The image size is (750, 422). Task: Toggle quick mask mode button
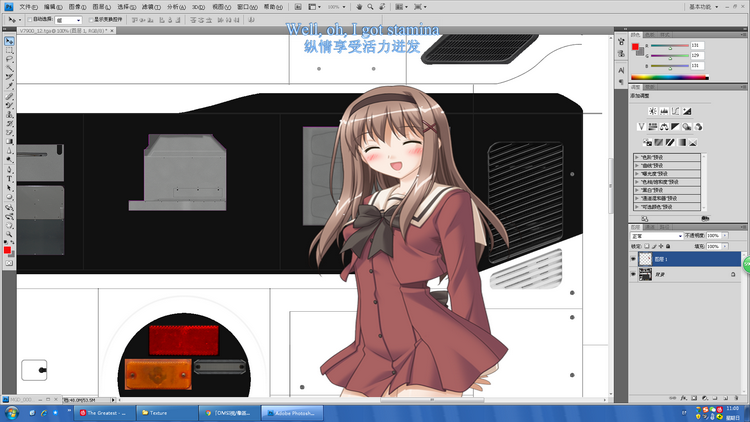point(9,263)
